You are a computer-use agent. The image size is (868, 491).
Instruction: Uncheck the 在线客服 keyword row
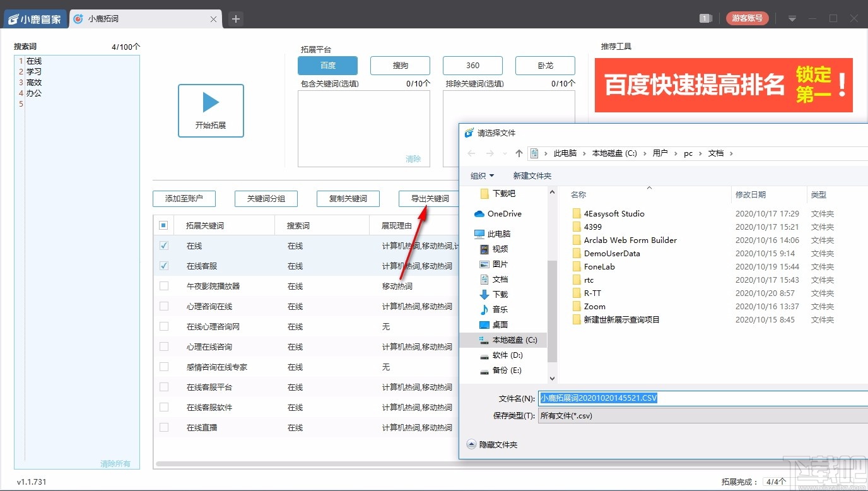[164, 266]
